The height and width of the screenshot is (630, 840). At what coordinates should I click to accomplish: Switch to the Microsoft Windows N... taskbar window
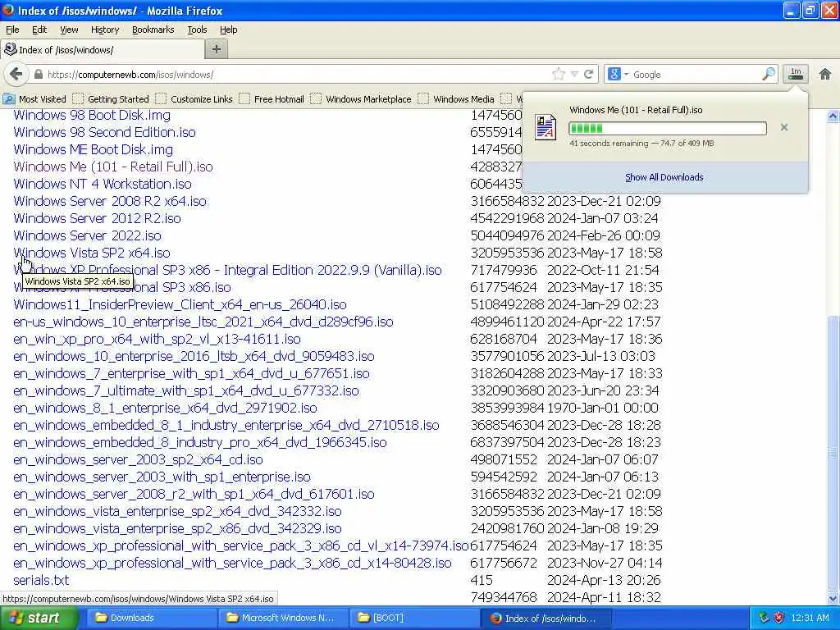point(283,618)
